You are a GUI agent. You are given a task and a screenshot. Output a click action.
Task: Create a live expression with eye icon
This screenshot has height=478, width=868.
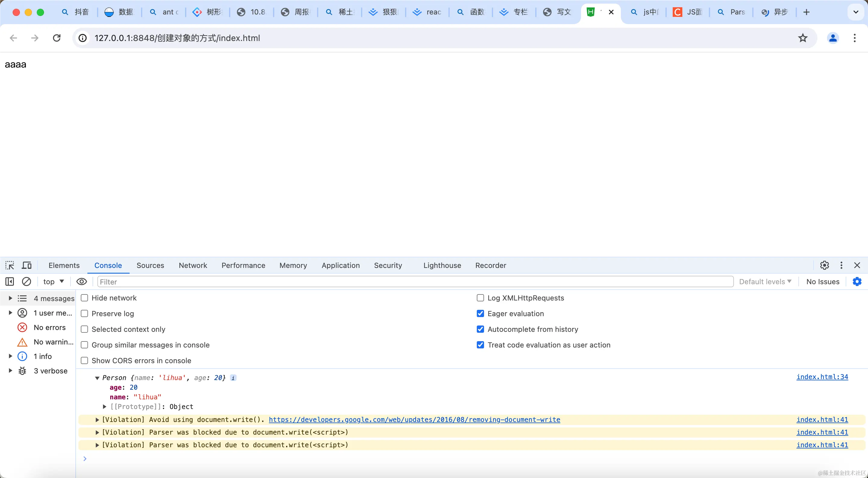[x=82, y=281]
